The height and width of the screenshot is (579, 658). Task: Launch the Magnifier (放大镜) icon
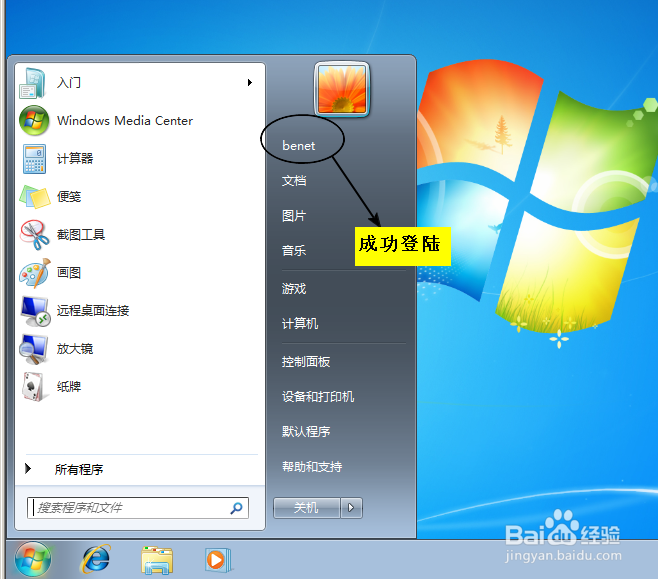coord(34,349)
